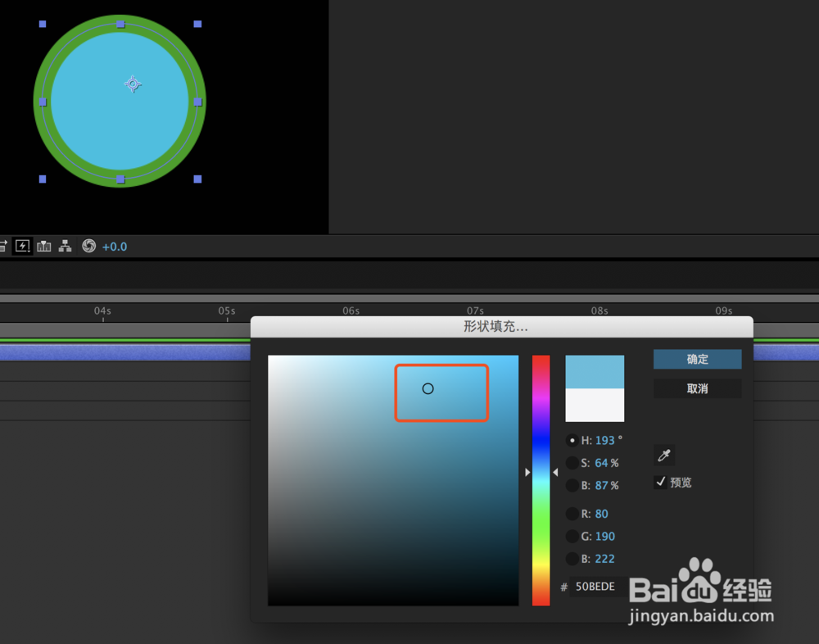Click the Timeline button icon in viewer
Image resolution: width=819 pixels, height=644 pixels.
[44, 246]
